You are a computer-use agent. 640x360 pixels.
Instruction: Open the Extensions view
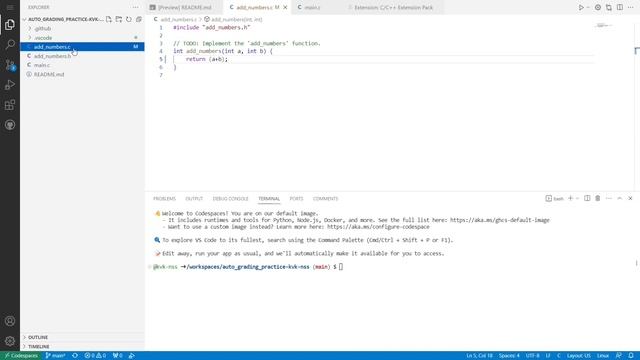(x=10, y=105)
